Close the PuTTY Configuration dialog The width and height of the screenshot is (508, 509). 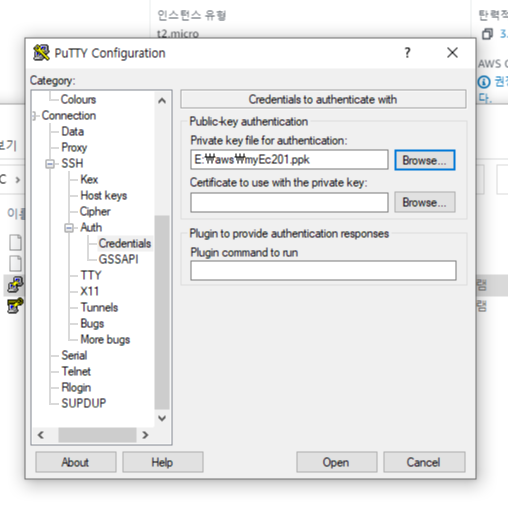point(452,52)
